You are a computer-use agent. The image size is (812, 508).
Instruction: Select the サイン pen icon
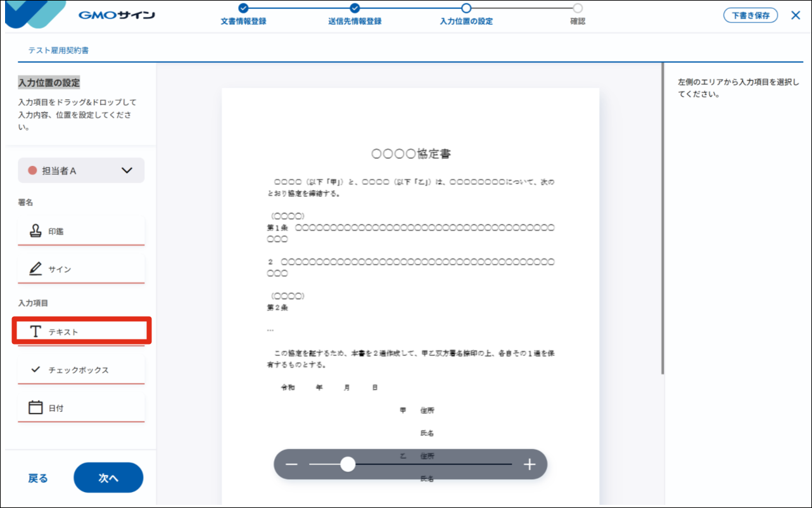[x=36, y=269]
